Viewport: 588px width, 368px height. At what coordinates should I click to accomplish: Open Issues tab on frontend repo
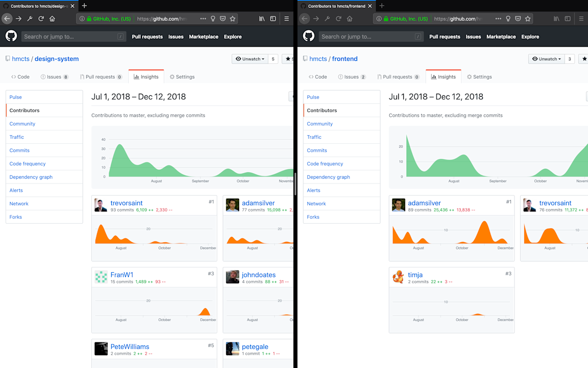pyautogui.click(x=352, y=77)
